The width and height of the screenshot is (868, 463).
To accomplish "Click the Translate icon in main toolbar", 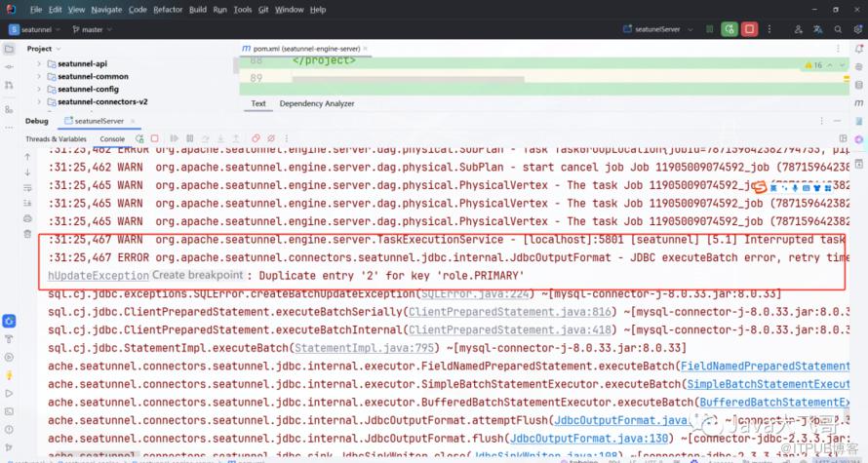I will 818,29.
